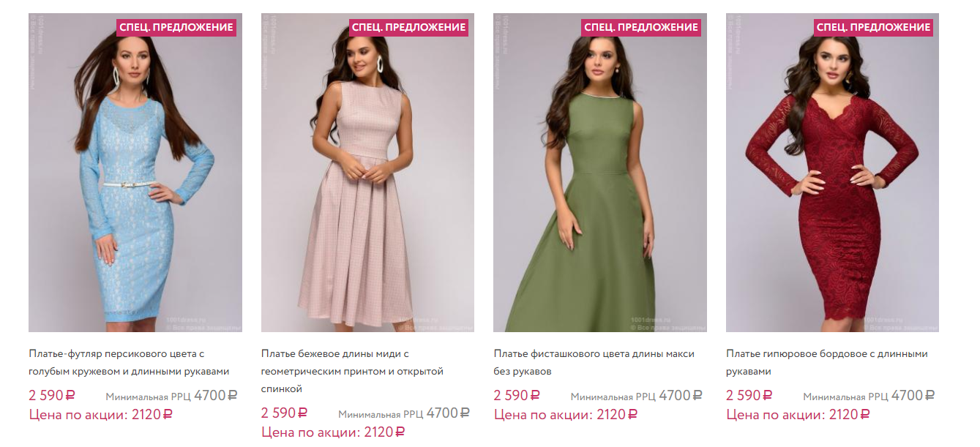Click 'СПЕЦ. ПРЕДЛОЖЕНИЕ' badge on the green dress

click(x=641, y=28)
